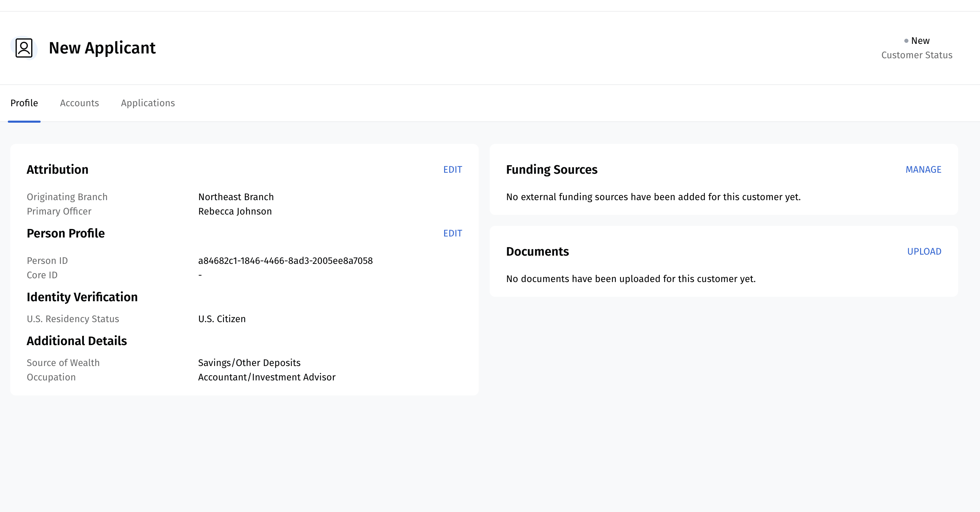
Task: Click EDIT on the Attribution section
Action: click(452, 169)
